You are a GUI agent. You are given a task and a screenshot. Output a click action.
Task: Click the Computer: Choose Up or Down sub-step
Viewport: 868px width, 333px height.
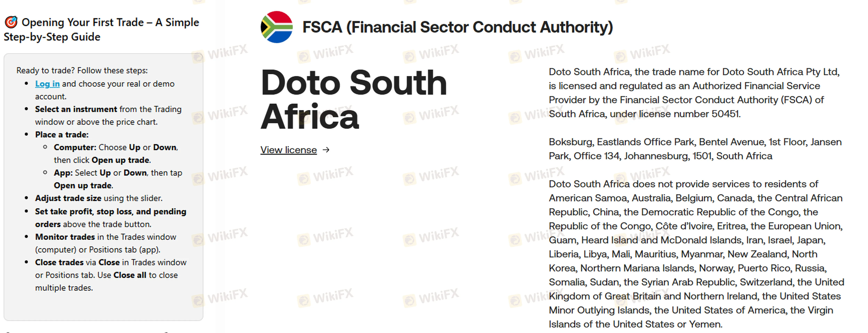point(116,154)
